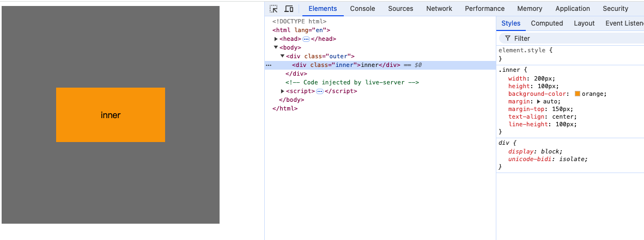Open the three-dot menu beside the selected row
Screen dimensions: 644x240
[x=269, y=65]
